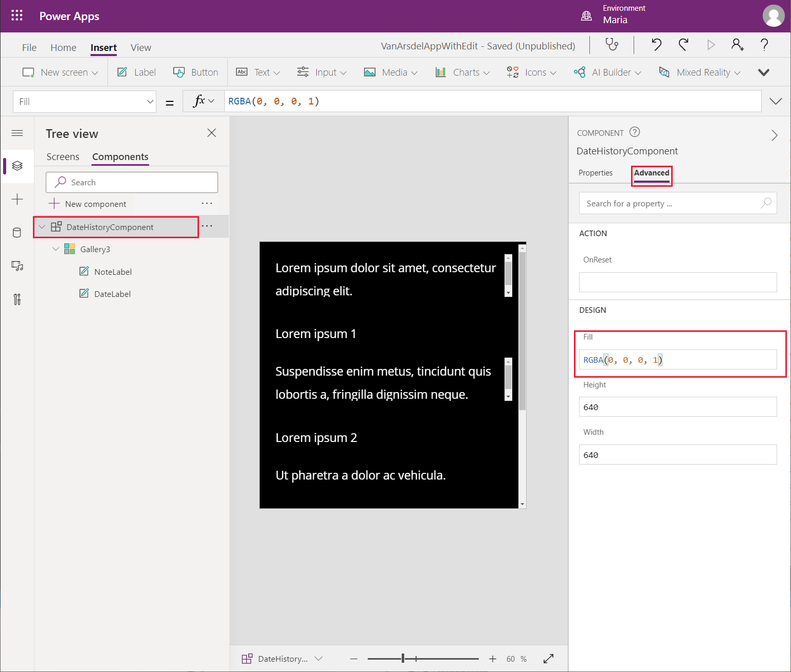The width and height of the screenshot is (791, 672).
Task: Open the AI Builder dropdown
Action: click(607, 72)
